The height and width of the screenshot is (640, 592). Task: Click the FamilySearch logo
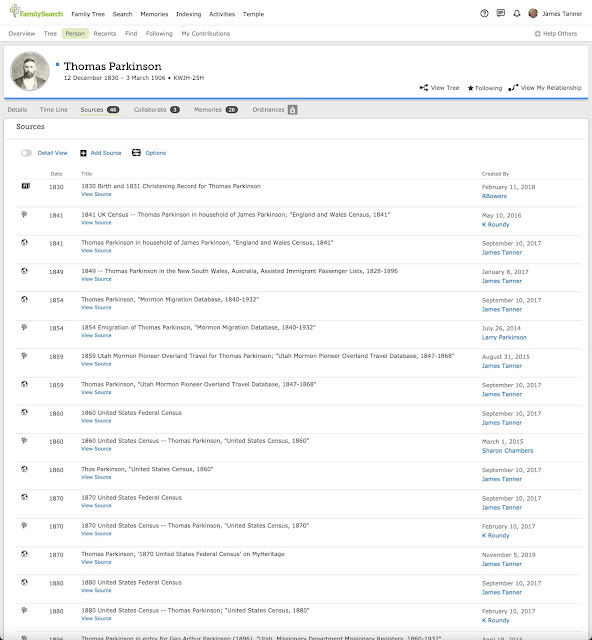point(36,12)
